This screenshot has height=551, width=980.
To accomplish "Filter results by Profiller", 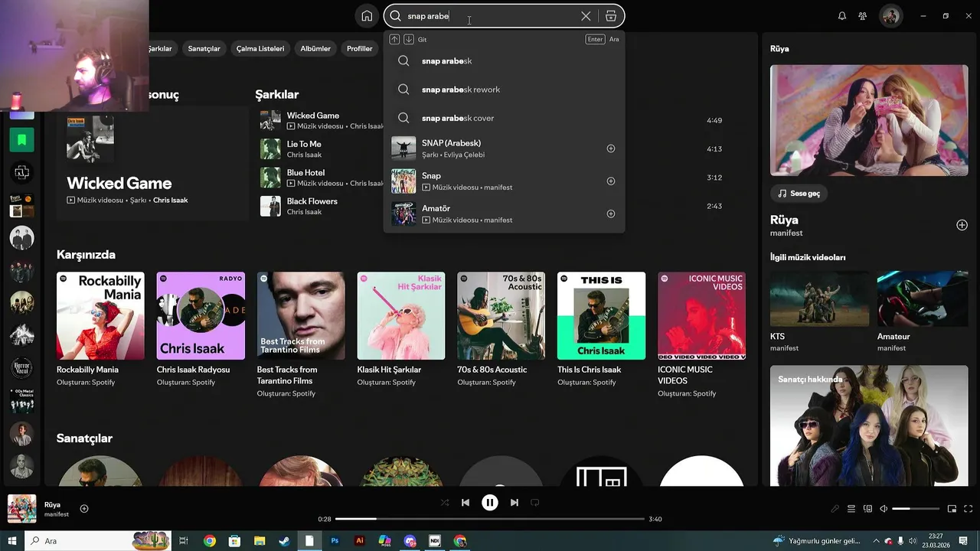I will (x=360, y=48).
